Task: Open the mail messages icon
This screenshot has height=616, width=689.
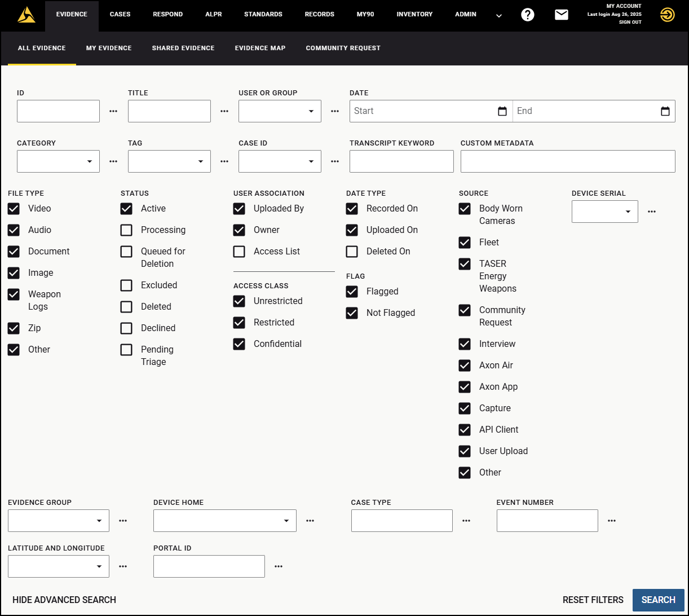Action: pyautogui.click(x=561, y=15)
